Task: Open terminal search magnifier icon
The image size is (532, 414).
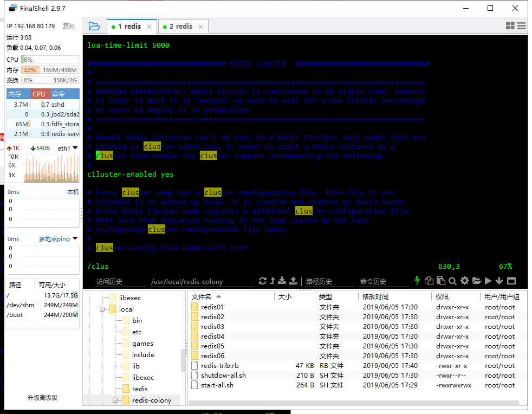Action: tap(452, 281)
